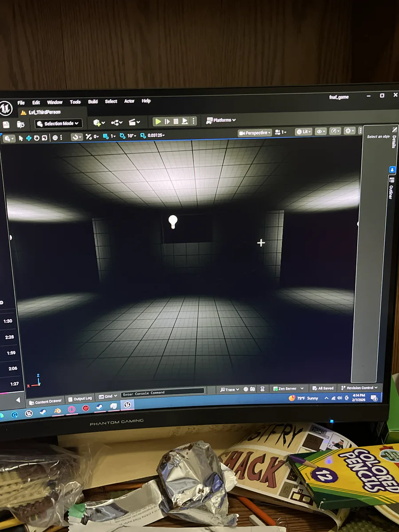Open the Trace dropdown in status bar
Screen dimensions: 399x532
pyautogui.click(x=230, y=389)
